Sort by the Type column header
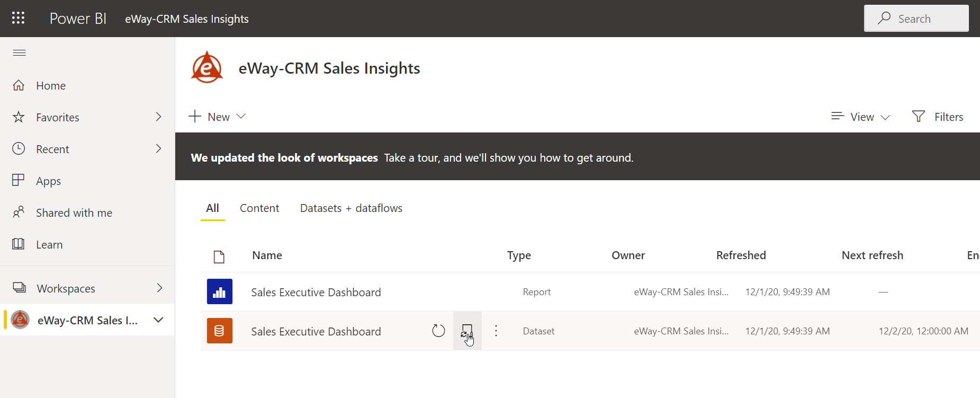 (519, 255)
